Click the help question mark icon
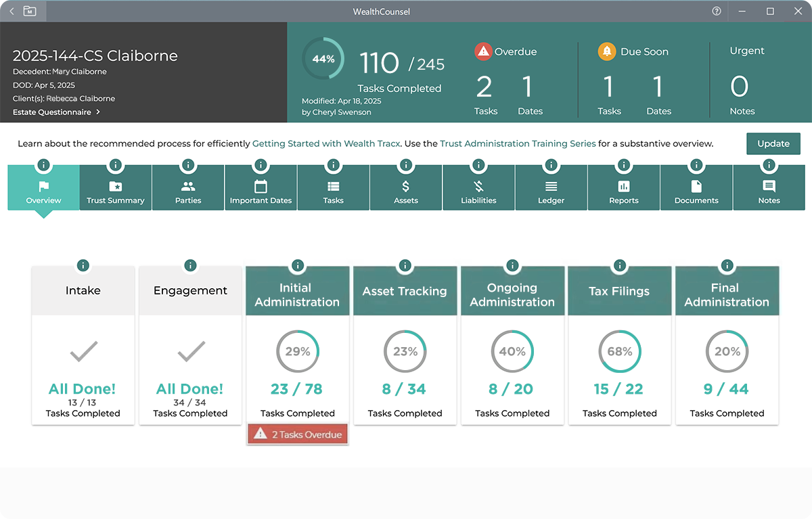Viewport: 812px width, 519px height. [716, 11]
